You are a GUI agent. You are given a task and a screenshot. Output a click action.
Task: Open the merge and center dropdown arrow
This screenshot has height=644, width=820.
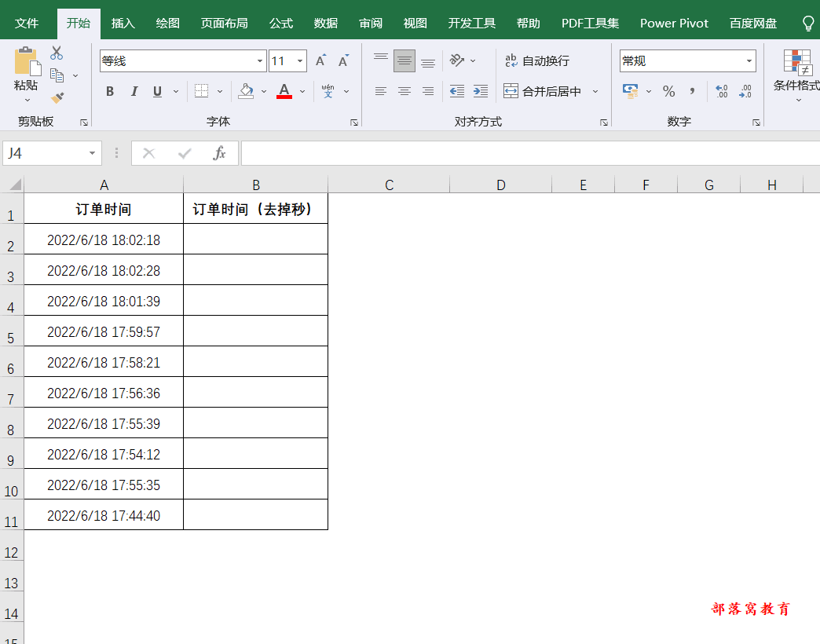(x=595, y=91)
